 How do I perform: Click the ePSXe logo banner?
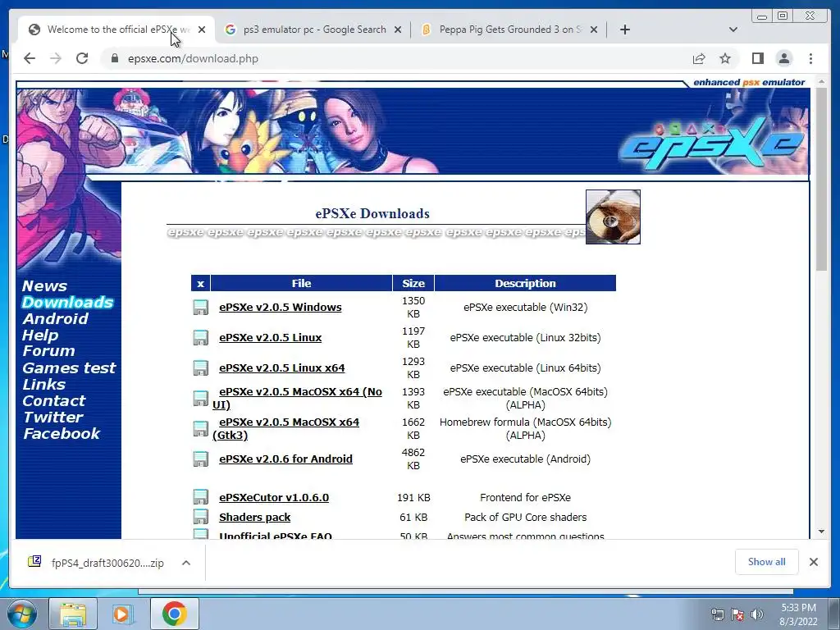pos(713,144)
